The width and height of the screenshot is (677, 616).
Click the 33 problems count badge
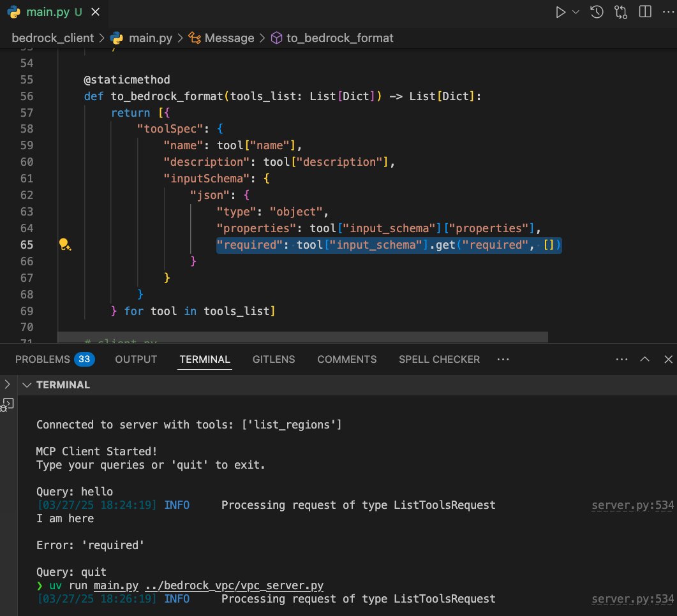[x=84, y=359]
